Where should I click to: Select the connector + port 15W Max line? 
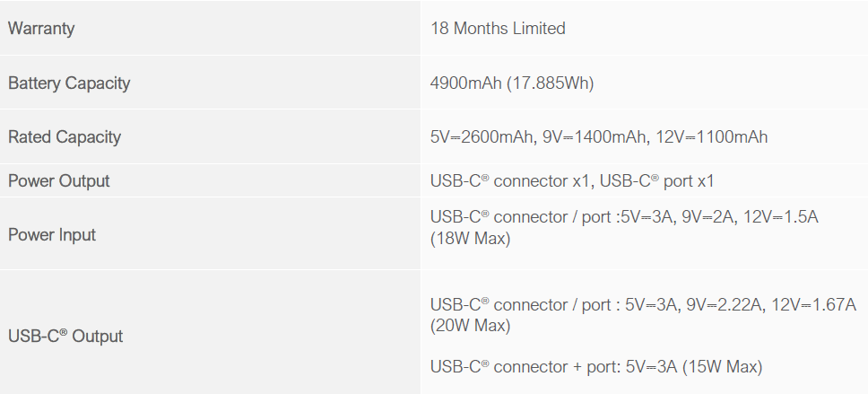point(596,366)
